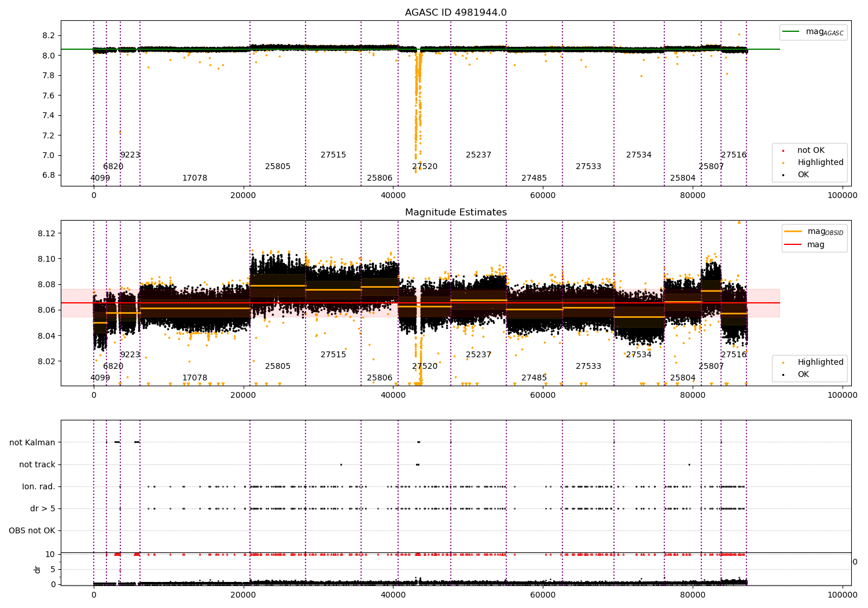Click obsid label 27485 in top plot
Screen dimensions: 868x608
tap(534, 178)
